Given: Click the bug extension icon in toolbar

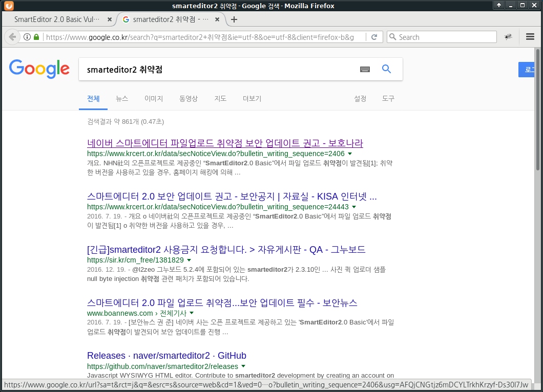Looking at the screenshot, I should point(508,37).
